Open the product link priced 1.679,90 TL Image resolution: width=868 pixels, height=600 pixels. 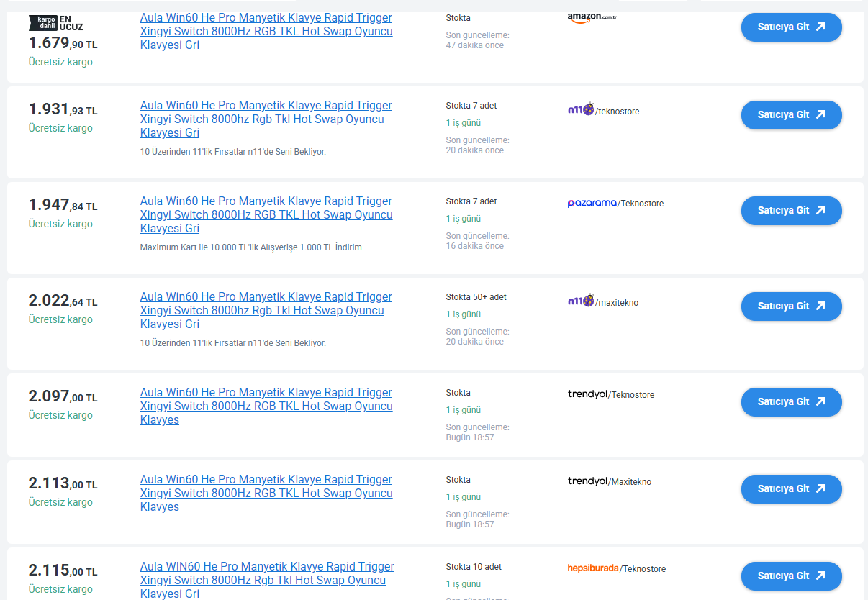click(x=266, y=32)
